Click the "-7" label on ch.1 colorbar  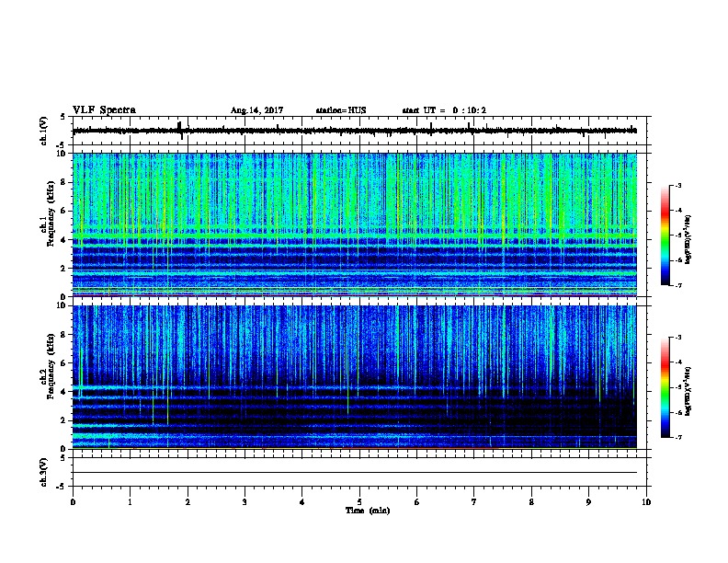click(x=677, y=285)
